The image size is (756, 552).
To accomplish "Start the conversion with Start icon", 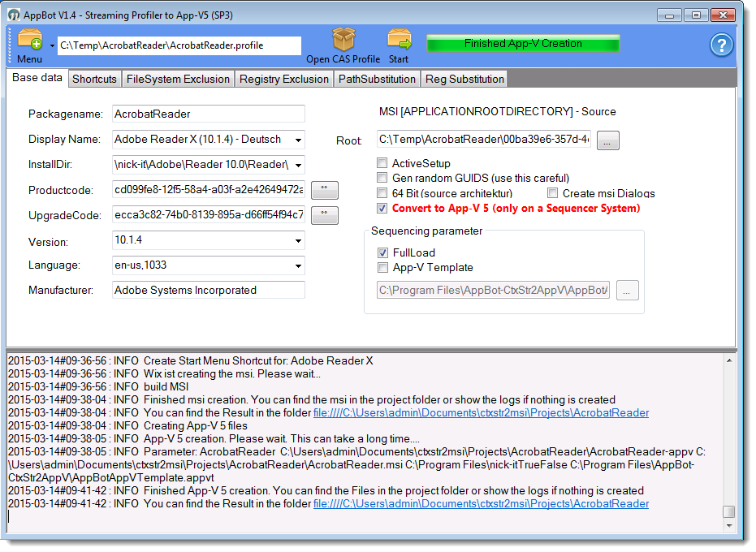I will (x=400, y=40).
